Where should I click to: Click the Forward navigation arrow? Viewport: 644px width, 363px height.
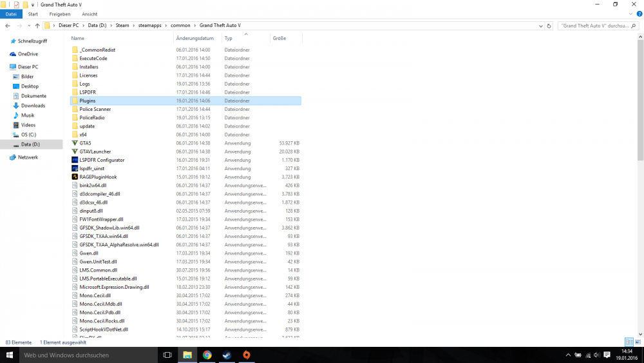coord(19,26)
